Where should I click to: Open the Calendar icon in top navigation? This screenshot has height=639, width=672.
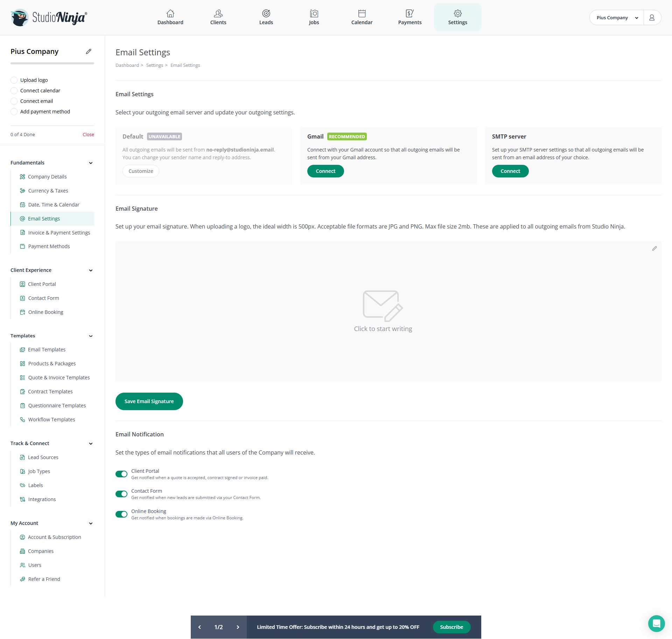pyautogui.click(x=362, y=13)
